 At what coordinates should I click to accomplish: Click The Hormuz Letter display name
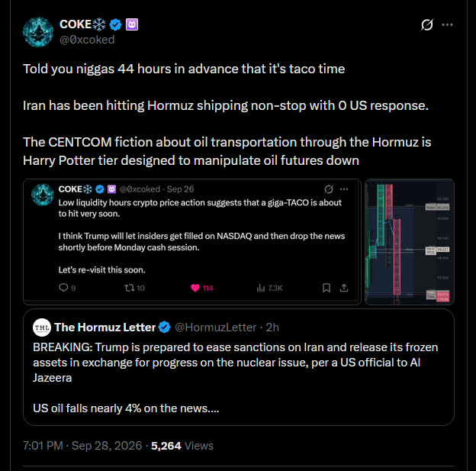pos(105,327)
